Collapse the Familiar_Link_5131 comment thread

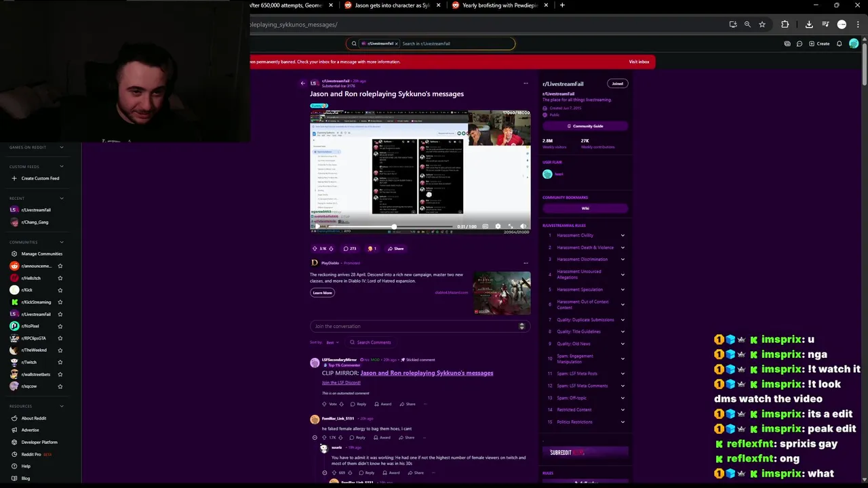coord(315,438)
